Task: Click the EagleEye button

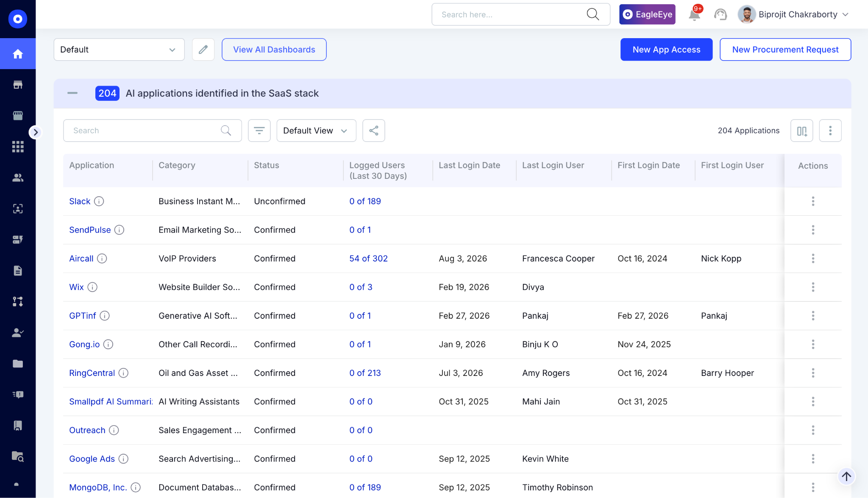Action: click(x=647, y=14)
